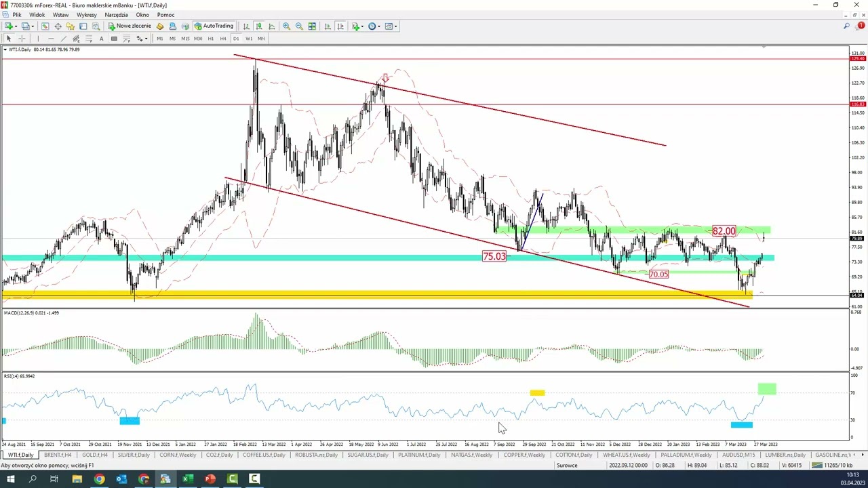Open the Strategy Tester icon

point(96,26)
